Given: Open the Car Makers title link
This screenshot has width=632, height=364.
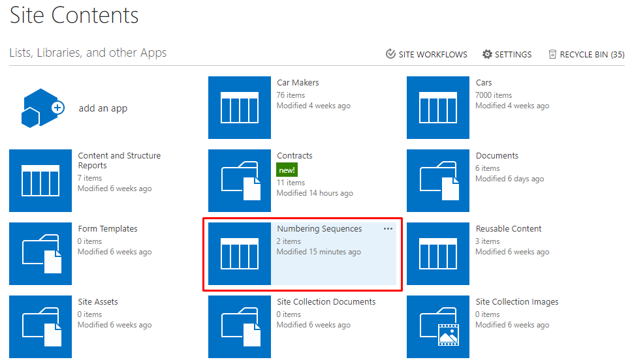Looking at the screenshot, I should [298, 83].
